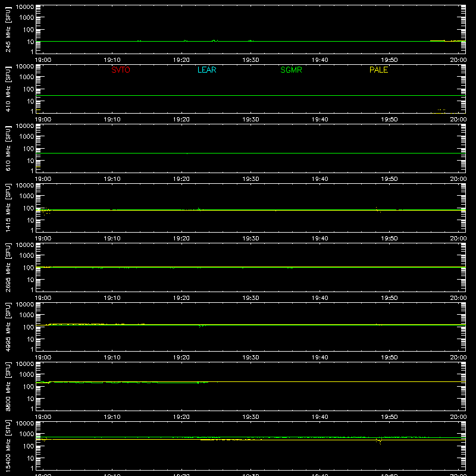Click 19:40 time label under 8800 MHz panel
Viewport: 476px width, 476px height.
point(320,417)
